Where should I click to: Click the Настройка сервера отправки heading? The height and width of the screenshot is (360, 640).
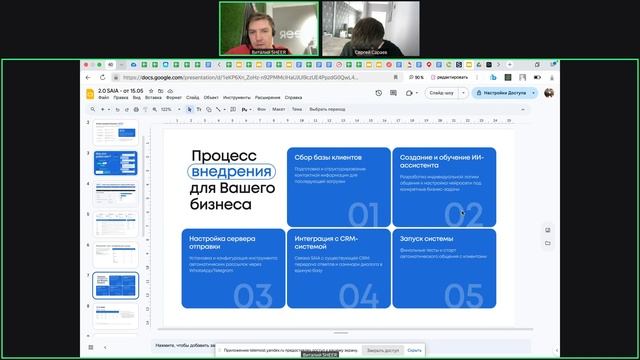click(x=222, y=242)
